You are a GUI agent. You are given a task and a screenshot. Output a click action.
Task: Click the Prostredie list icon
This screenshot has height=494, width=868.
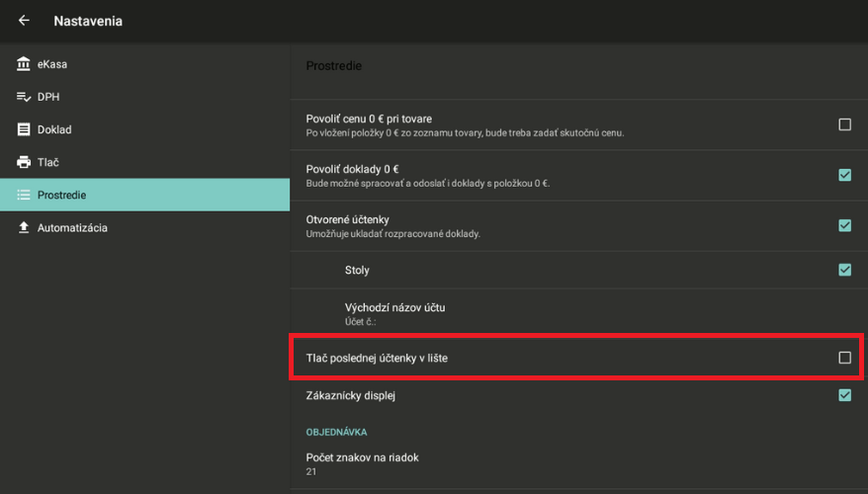pos(24,195)
